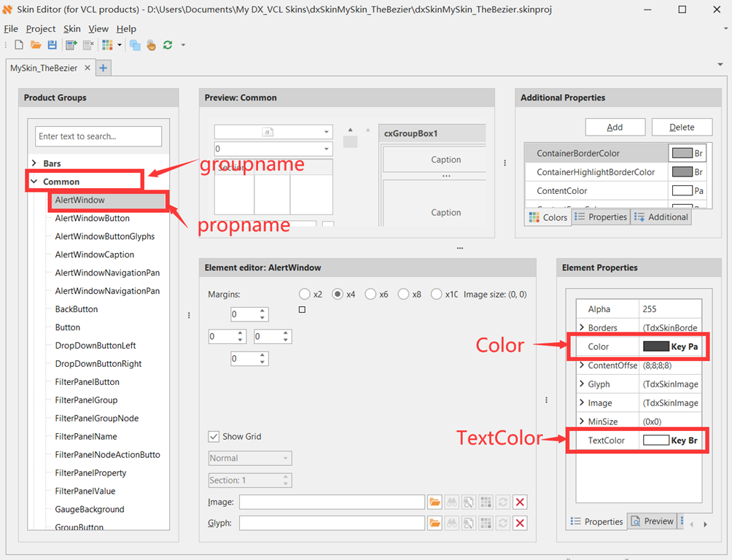The height and width of the screenshot is (560, 732).
Task: Click binoculars icon in Glyph row
Action: (452, 523)
